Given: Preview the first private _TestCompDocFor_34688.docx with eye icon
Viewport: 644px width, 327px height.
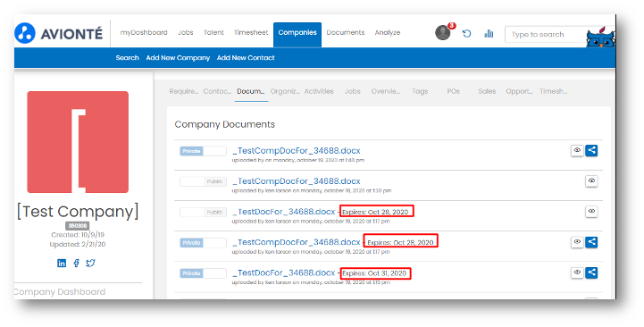Looking at the screenshot, I should 577,150.
